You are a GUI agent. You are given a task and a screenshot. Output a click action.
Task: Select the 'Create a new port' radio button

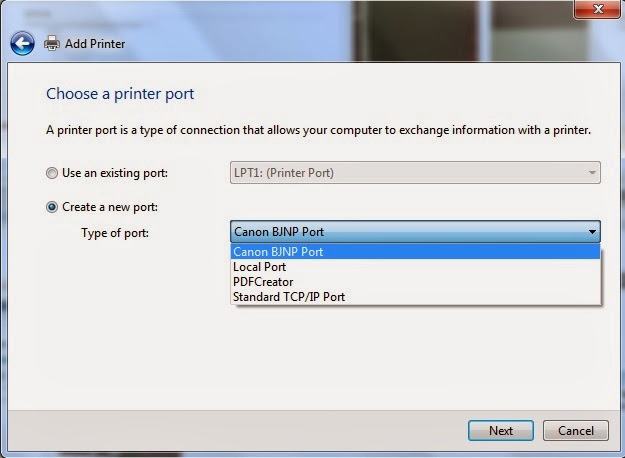(51, 207)
